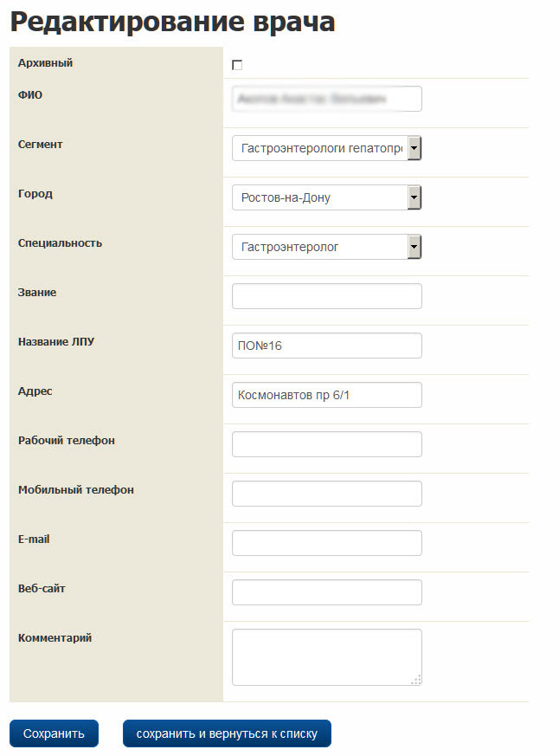
Task: Click the Гастроэнтеролог specialty combo box
Action: (320, 248)
